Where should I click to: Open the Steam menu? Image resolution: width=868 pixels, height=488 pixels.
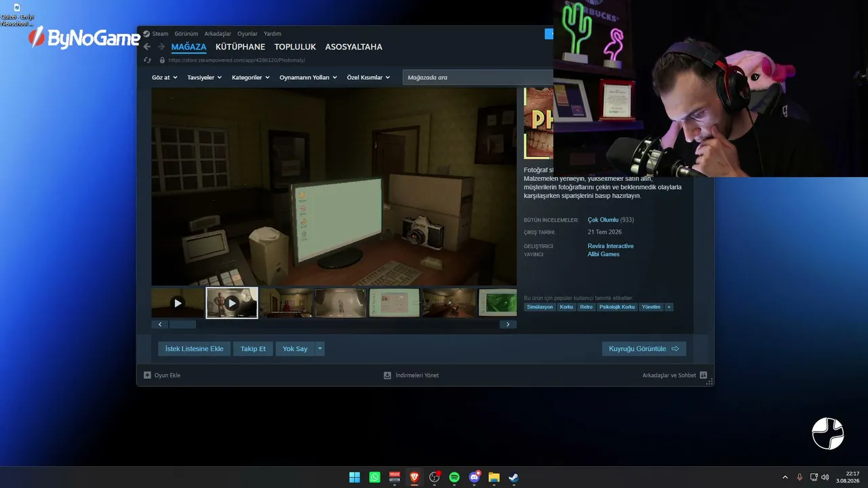click(160, 34)
